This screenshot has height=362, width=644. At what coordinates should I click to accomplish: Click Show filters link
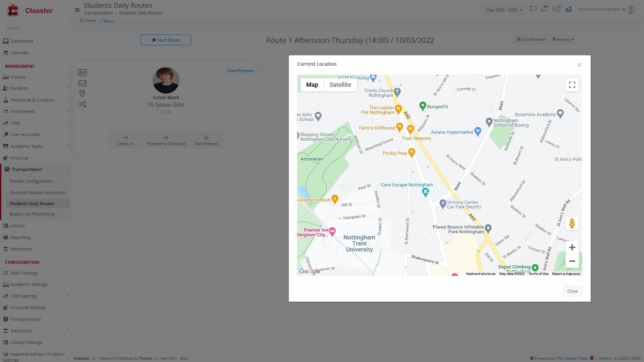click(x=106, y=21)
